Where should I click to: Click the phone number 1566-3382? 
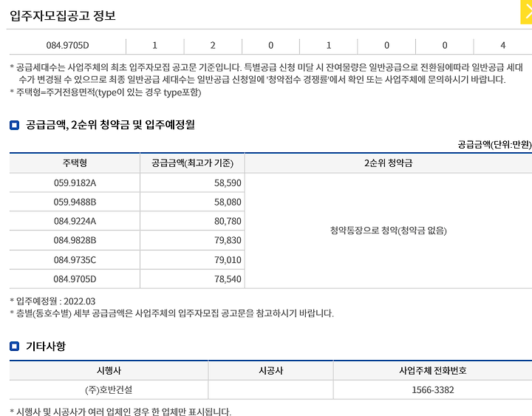click(x=432, y=390)
